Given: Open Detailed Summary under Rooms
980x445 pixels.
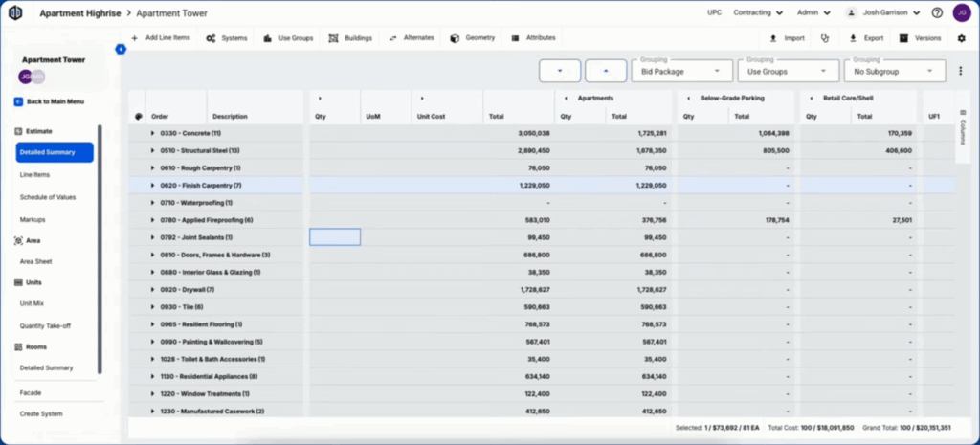Looking at the screenshot, I should pyautogui.click(x=46, y=367).
